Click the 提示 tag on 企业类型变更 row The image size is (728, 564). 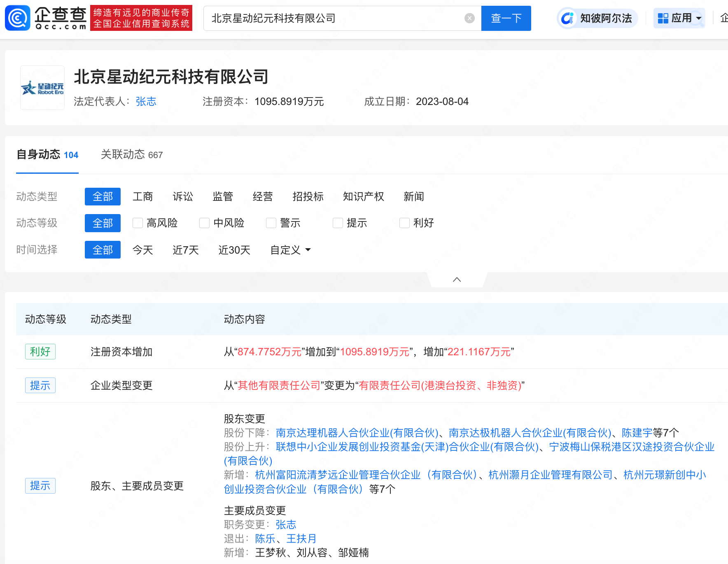coord(40,385)
